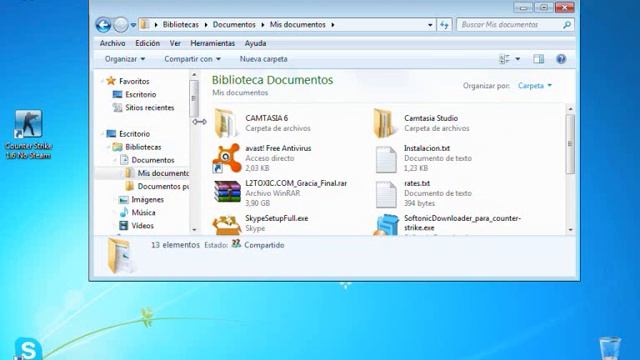The height and width of the screenshot is (360, 640).
Task: Open the Archivo menu
Action: pos(112,43)
